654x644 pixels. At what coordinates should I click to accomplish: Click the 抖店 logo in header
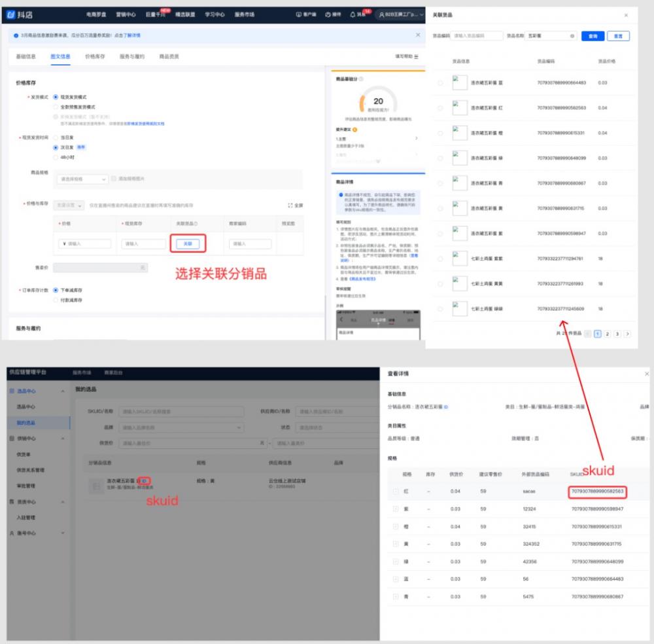pos(20,14)
